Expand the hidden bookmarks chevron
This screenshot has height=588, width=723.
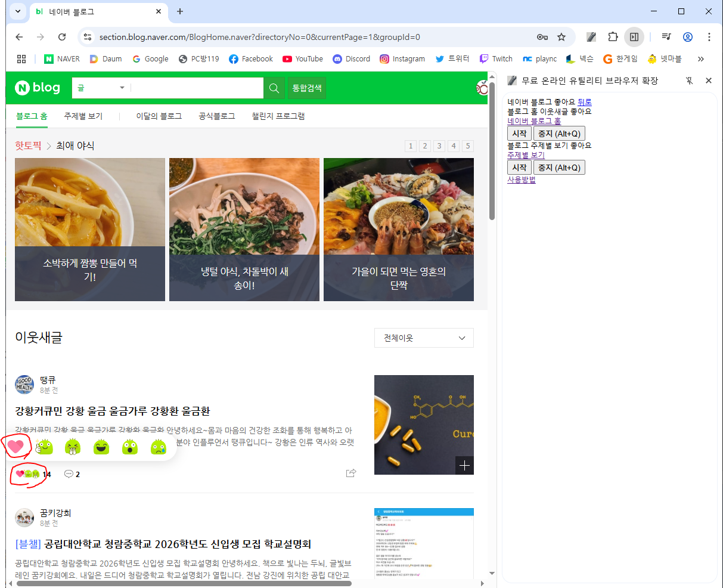(x=700, y=59)
